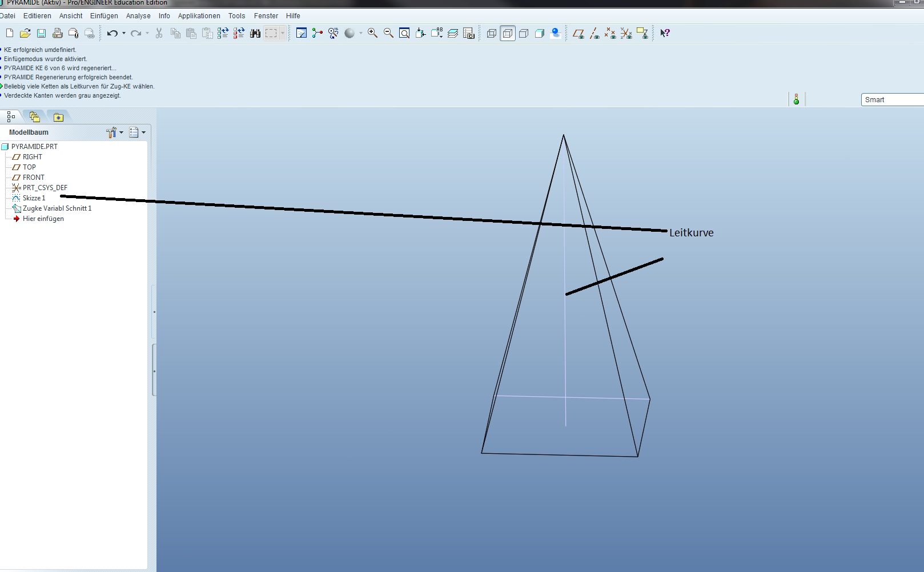Open the Applikationen menu
This screenshot has height=572, width=924.
pyautogui.click(x=199, y=16)
